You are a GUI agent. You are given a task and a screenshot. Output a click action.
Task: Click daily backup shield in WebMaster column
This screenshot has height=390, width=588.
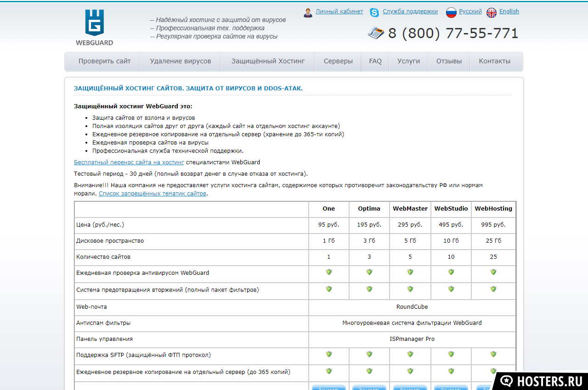pos(410,371)
